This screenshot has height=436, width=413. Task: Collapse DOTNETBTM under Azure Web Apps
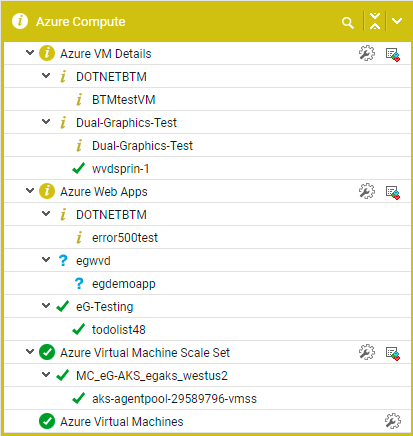[46, 214]
